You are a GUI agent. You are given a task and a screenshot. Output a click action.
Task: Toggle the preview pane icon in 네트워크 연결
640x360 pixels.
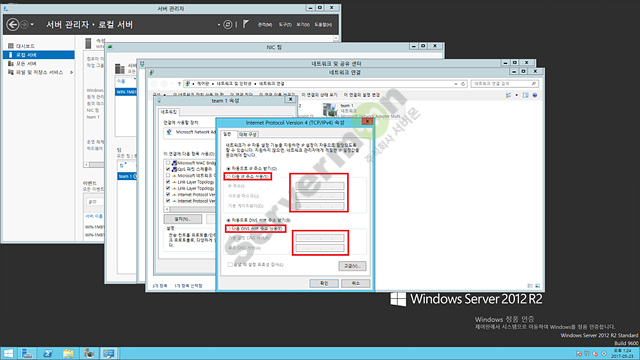526,95
